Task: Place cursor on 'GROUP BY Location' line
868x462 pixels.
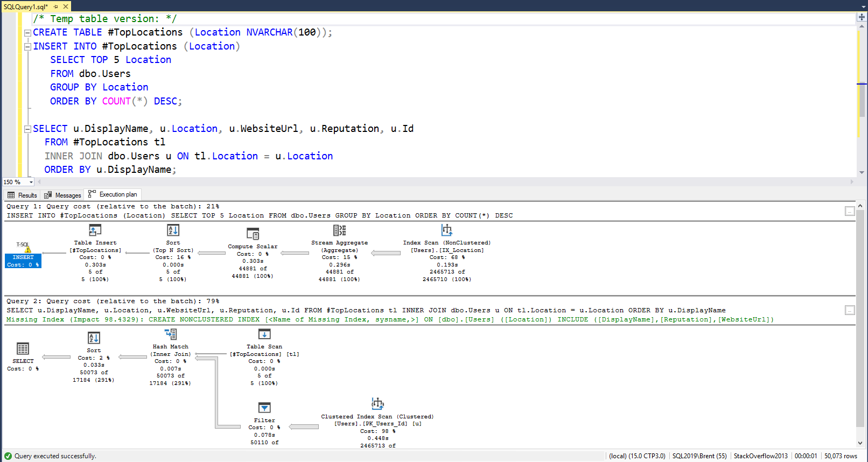Action: 99,87
